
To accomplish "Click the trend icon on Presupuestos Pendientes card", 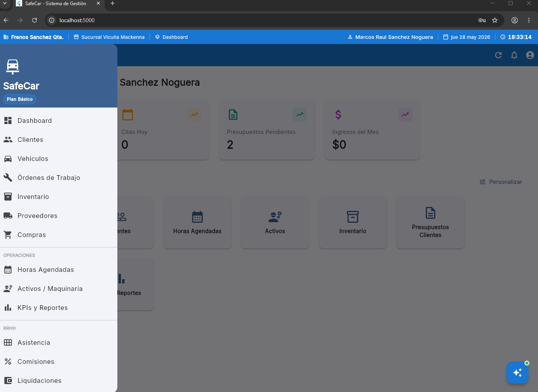I will click(x=300, y=115).
